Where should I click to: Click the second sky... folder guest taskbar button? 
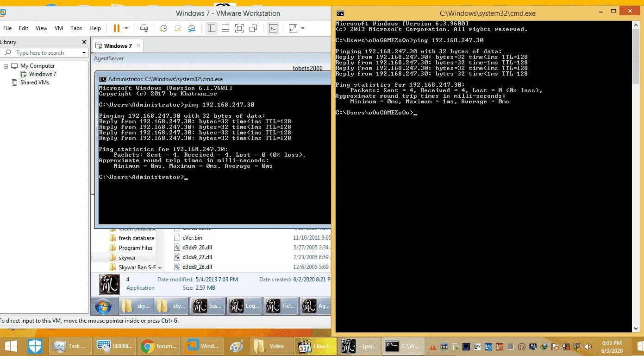click(x=172, y=306)
